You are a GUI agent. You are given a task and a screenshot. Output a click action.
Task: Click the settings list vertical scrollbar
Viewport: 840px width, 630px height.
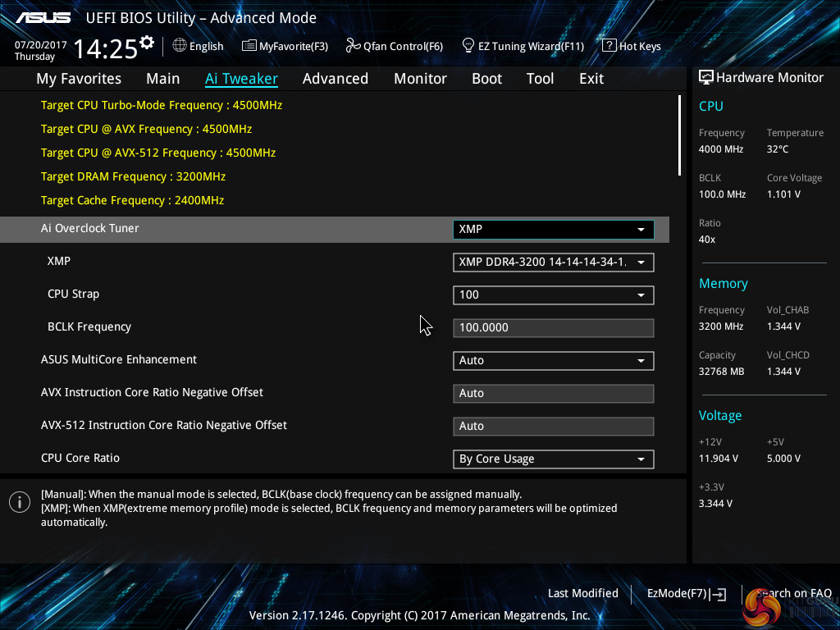(x=679, y=135)
